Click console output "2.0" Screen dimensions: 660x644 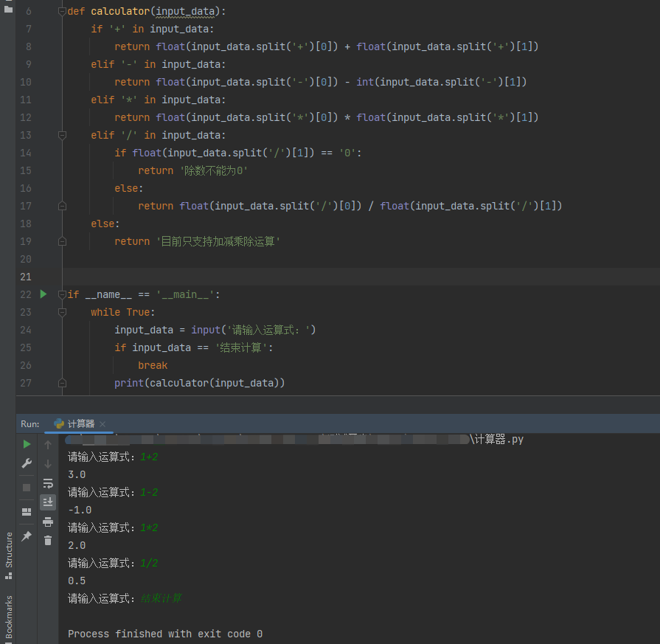point(77,545)
